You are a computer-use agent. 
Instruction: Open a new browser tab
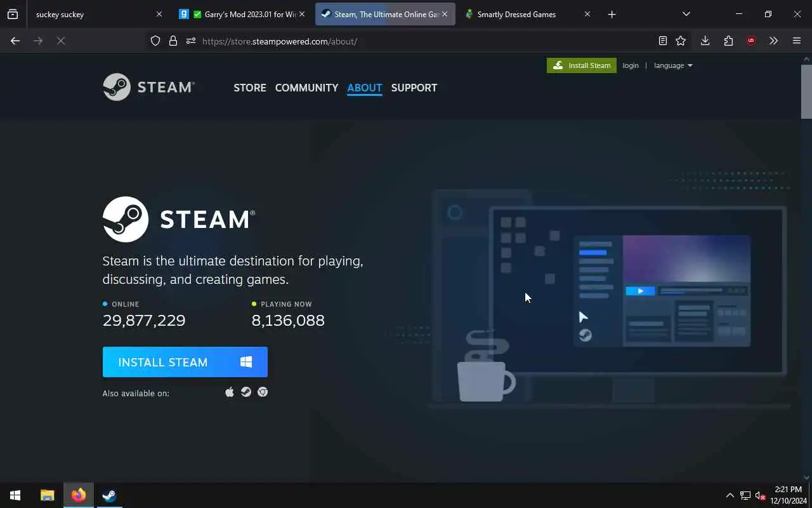click(612, 14)
